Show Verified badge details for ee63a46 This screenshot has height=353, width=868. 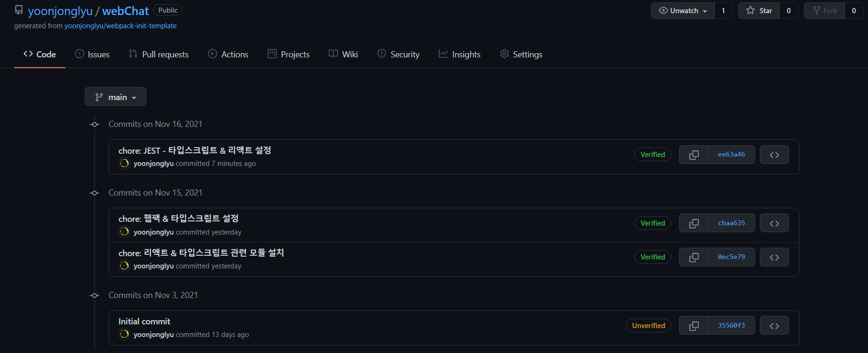point(653,155)
